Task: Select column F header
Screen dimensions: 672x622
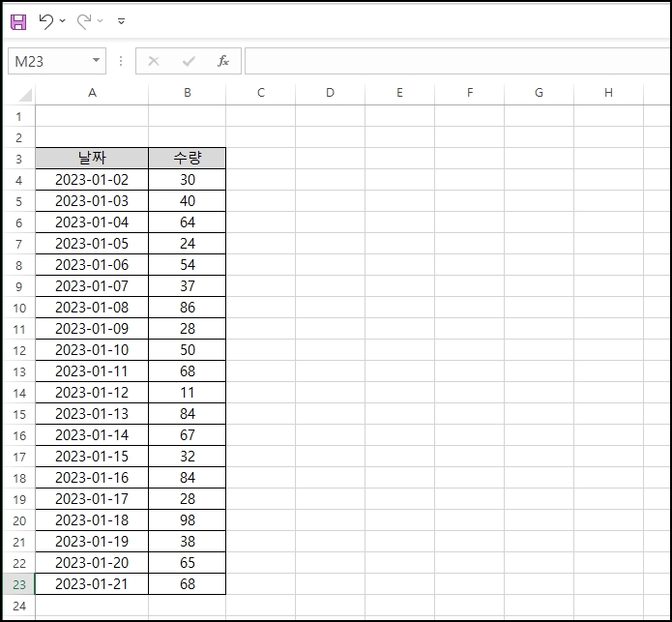Action: [x=469, y=93]
